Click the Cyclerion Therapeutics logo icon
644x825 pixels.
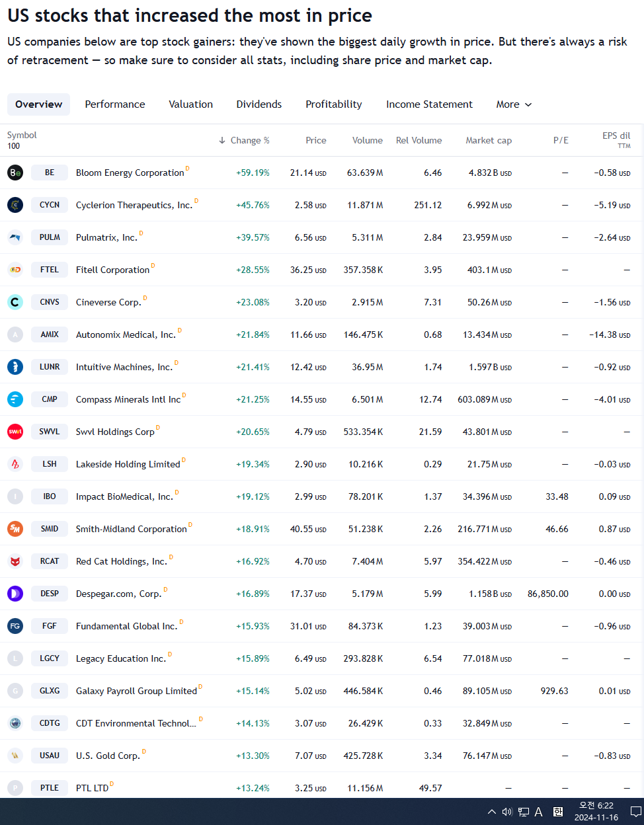(x=15, y=205)
